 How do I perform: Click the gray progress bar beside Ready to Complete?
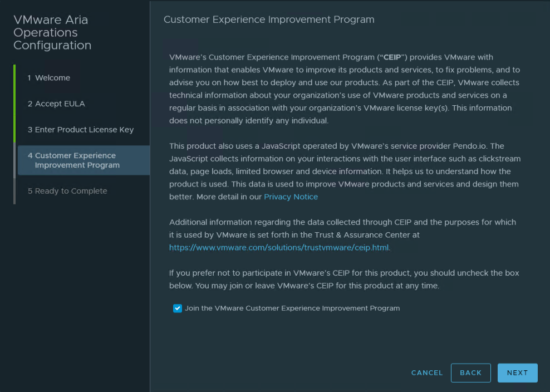(x=14, y=191)
